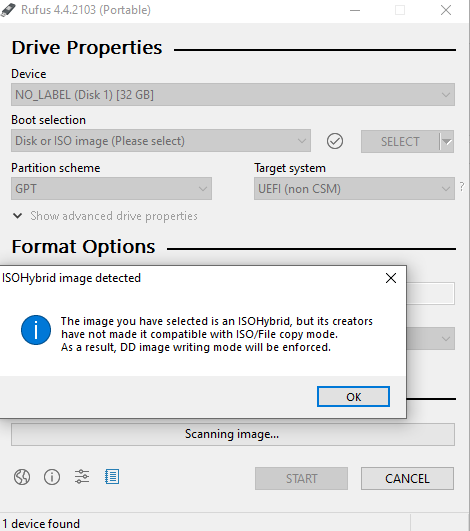Show the log via notepad icon
This screenshot has width=470, height=531.
tap(112, 476)
